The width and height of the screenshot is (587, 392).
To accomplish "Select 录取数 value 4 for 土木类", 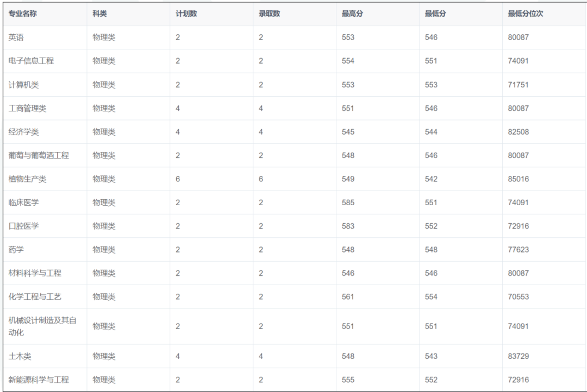I will pyautogui.click(x=261, y=356).
